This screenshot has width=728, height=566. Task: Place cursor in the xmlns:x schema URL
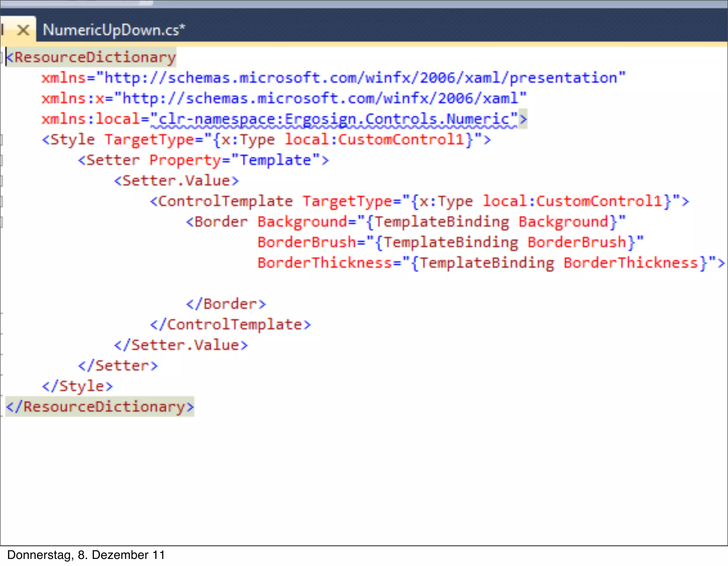(x=320, y=99)
